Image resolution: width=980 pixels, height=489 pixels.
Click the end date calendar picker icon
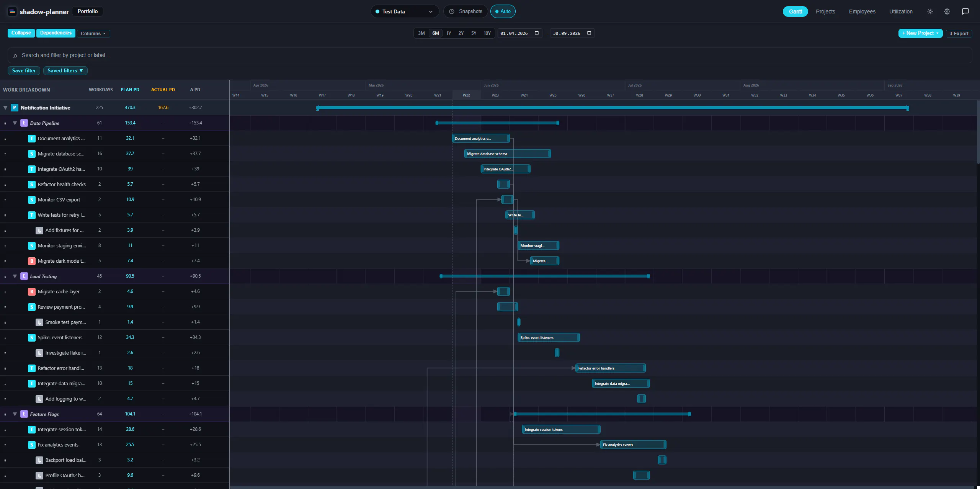point(589,33)
